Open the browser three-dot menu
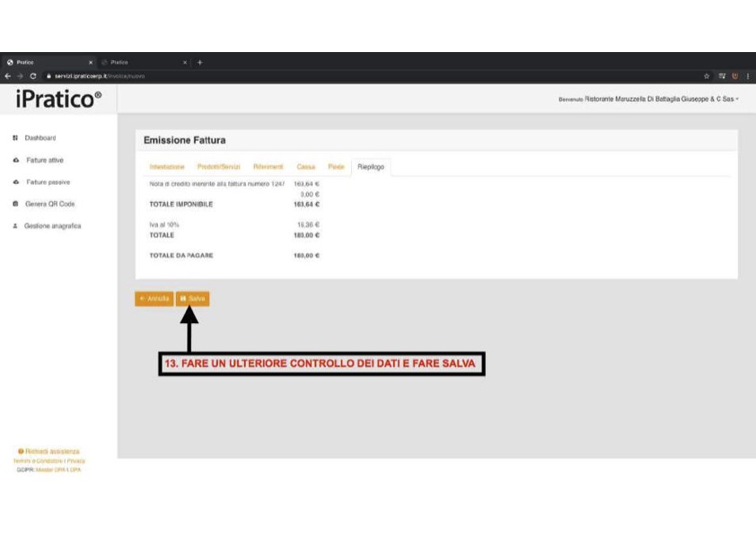The height and width of the screenshot is (534, 756). 747,76
